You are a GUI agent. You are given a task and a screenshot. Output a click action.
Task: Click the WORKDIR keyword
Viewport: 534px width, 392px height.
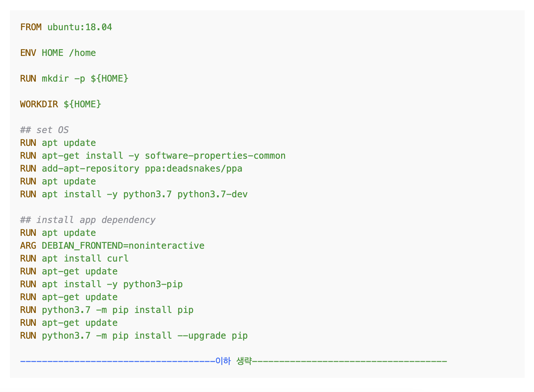[39, 104]
